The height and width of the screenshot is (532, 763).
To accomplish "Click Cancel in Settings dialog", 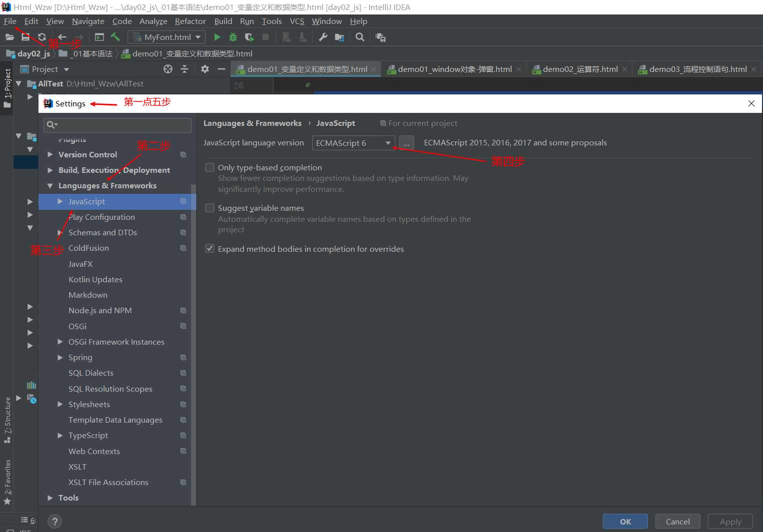I will (677, 522).
